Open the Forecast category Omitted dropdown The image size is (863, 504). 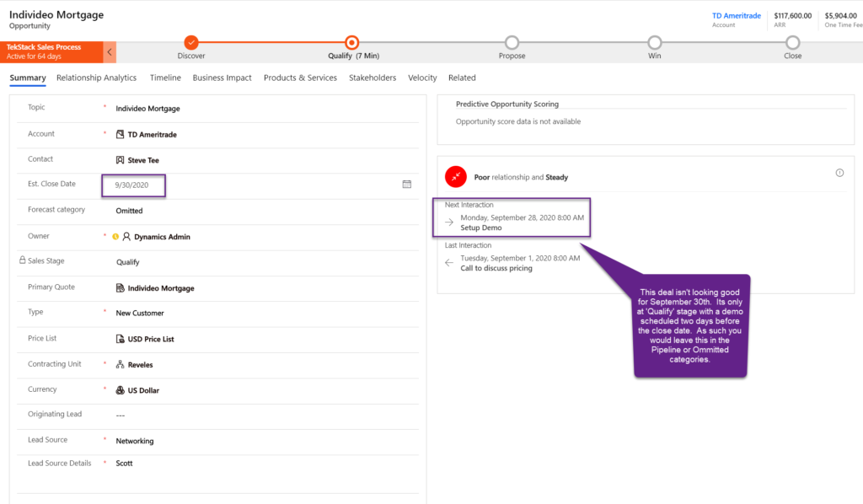(129, 211)
